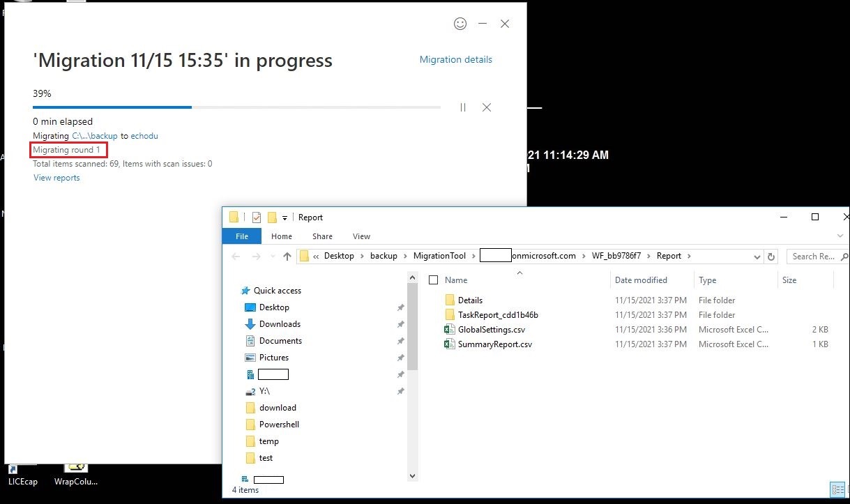Switch to details view from the status bar
Viewport: 850px width, 504px height.
(x=837, y=489)
